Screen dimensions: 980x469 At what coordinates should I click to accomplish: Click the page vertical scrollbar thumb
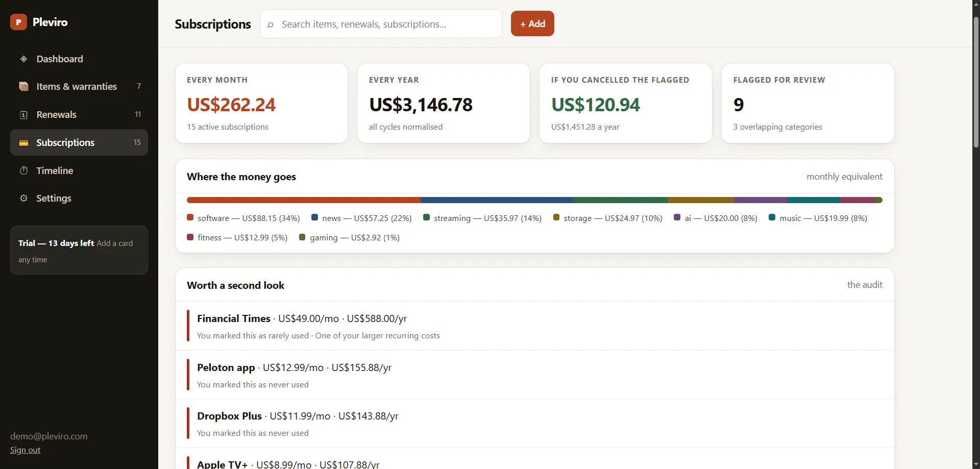976,82
